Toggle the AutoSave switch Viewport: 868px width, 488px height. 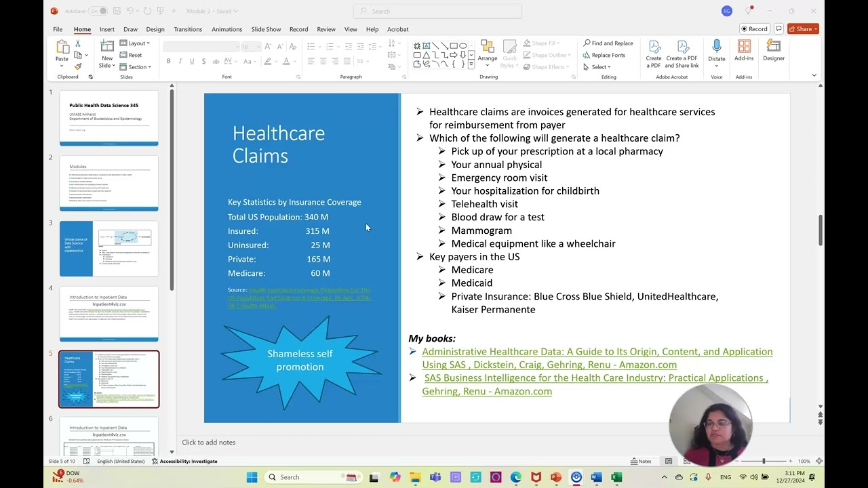(x=98, y=11)
